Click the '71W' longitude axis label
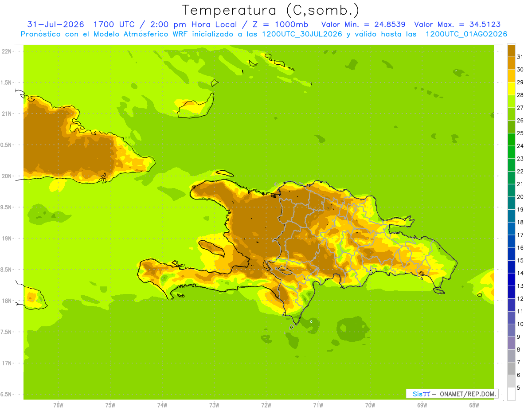Viewport: 532px width, 411px height. (318, 405)
